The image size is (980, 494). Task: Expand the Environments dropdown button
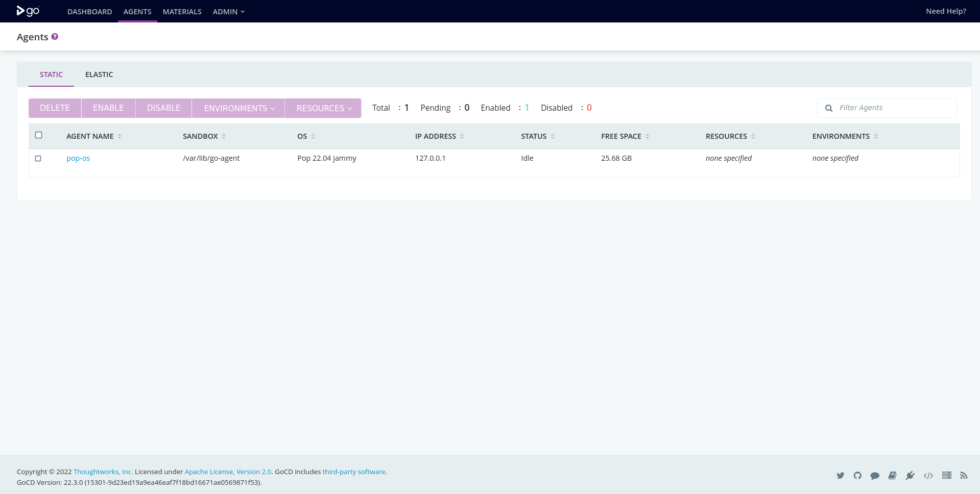click(x=238, y=108)
